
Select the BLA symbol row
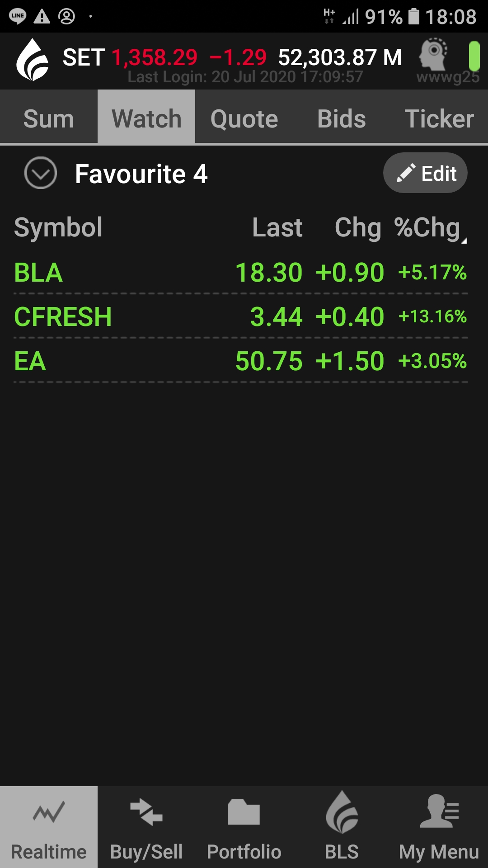point(240,272)
